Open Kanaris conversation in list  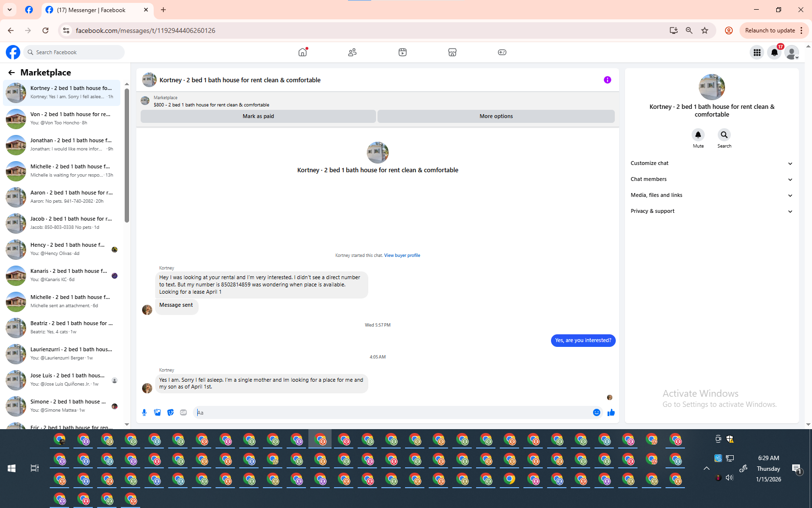pos(62,276)
